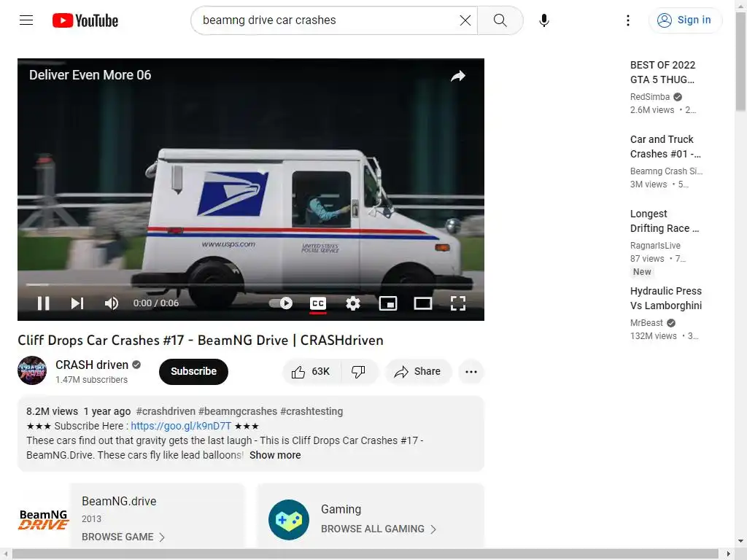Seek on the video progress bar
Screen dimensions: 747x560
pos(251,285)
